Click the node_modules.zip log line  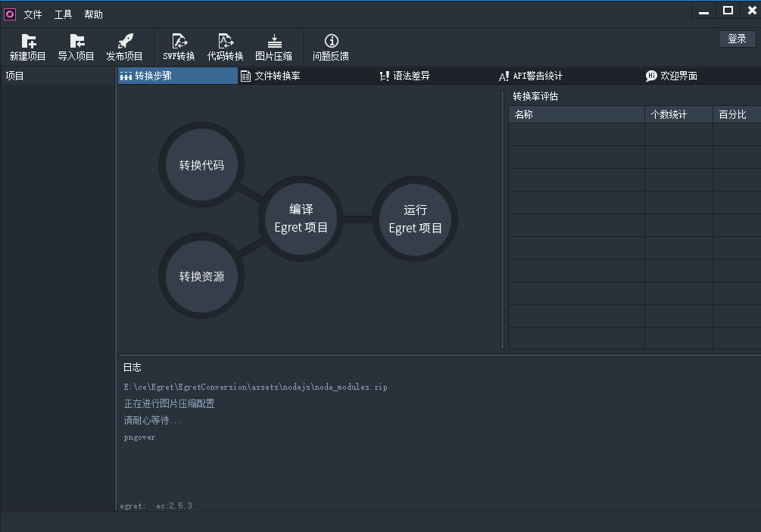point(255,387)
